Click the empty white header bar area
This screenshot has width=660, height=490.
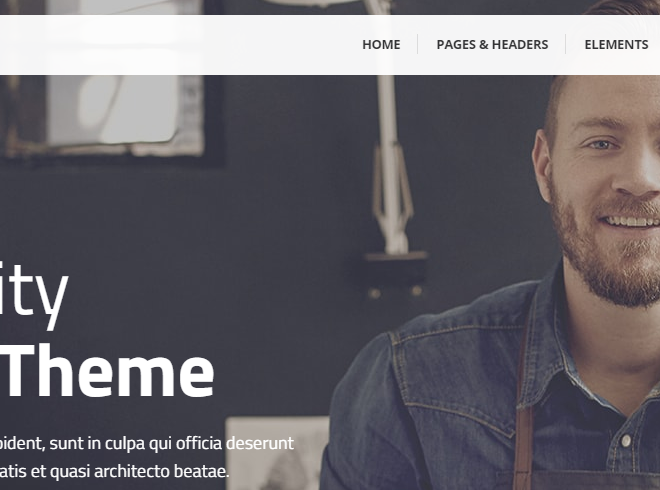click(x=177, y=45)
